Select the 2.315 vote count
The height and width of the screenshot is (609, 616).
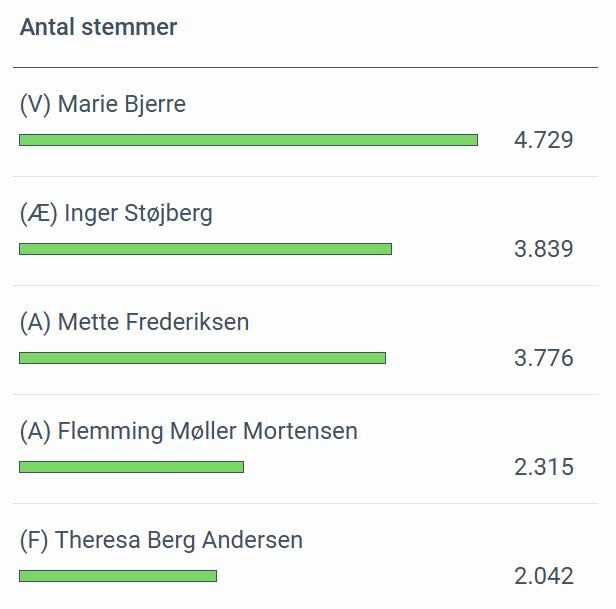pyautogui.click(x=543, y=467)
